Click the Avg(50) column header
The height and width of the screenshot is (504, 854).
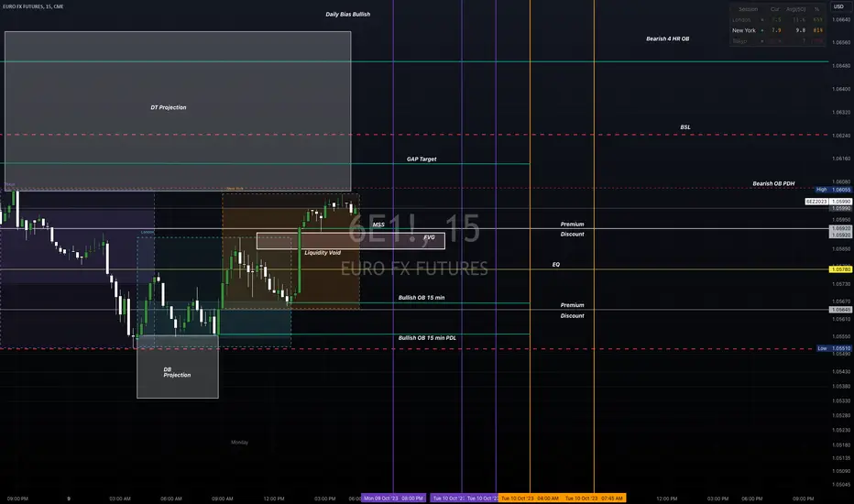tap(795, 9)
